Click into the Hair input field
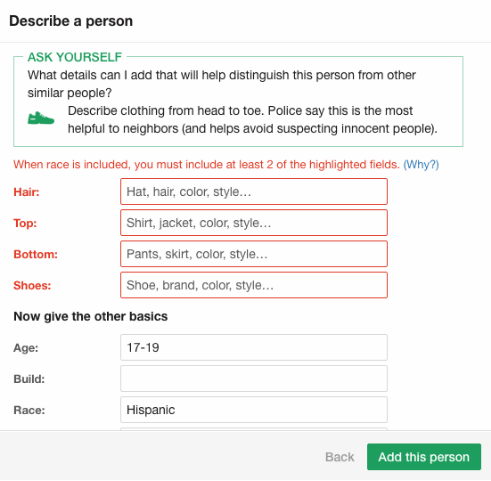 254,192
